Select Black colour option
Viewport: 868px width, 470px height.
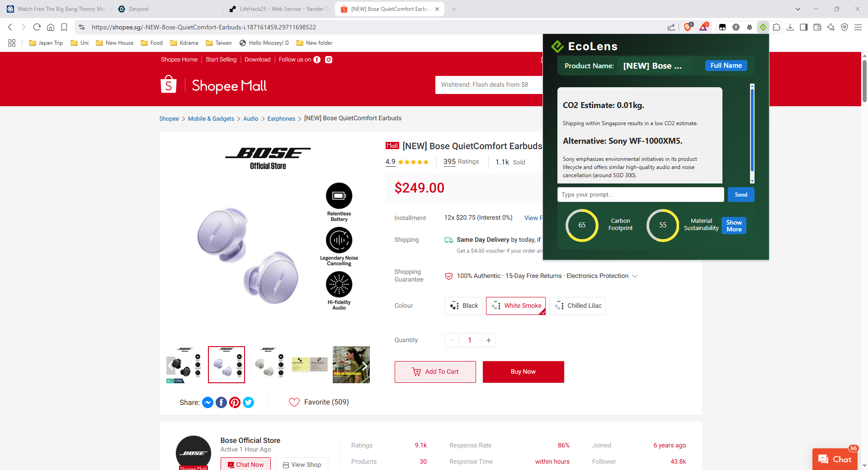[x=463, y=306]
